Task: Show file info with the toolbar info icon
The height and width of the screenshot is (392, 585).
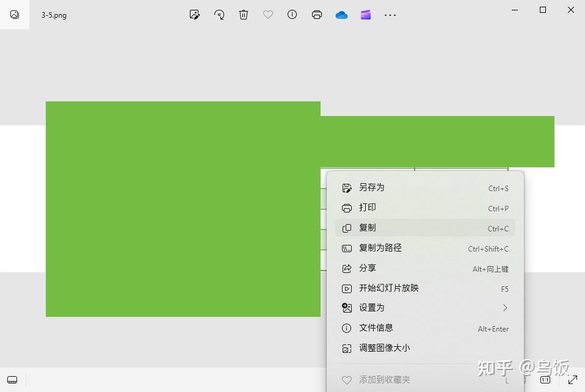Action: [292, 15]
